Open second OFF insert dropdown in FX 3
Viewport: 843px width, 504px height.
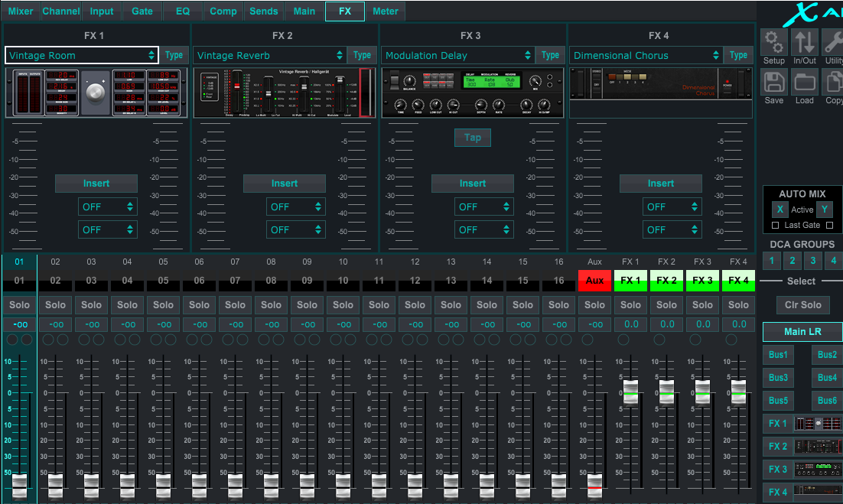tap(484, 229)
